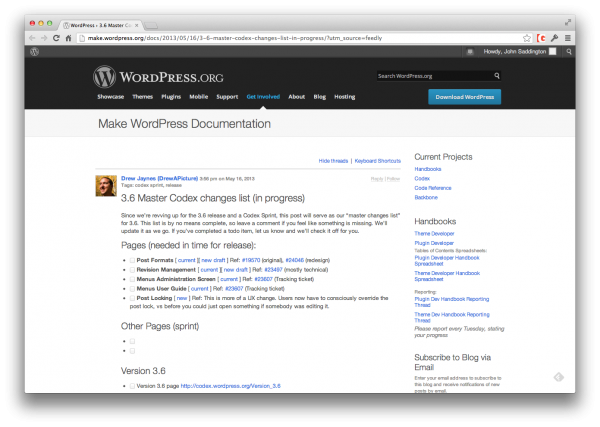Open Handbooks project link
The height and width of the screenshot is (427, 600).
point(427,169)
